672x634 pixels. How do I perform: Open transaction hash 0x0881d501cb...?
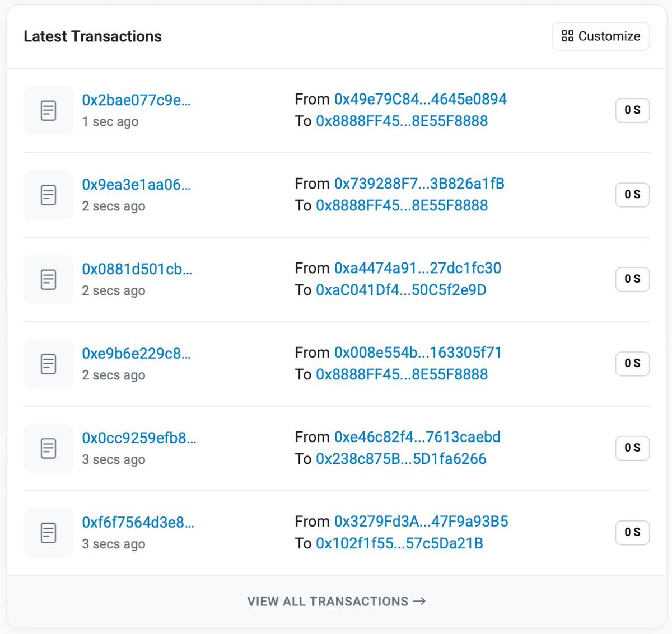pyautogui.click(x=137, y=269)
